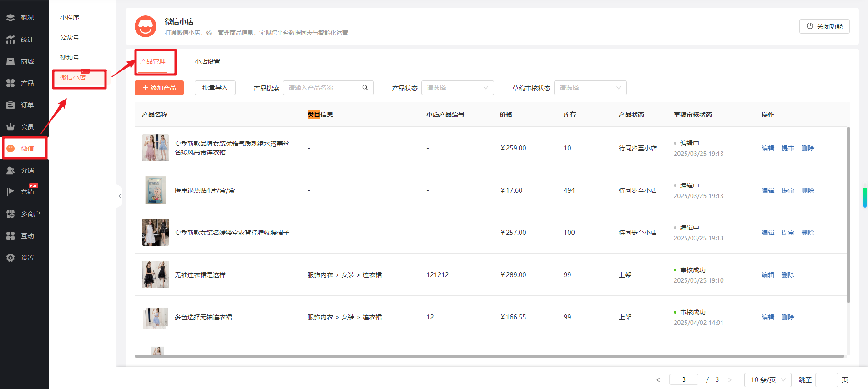This screenshot has height=389, width=868.
Task: Click the stock value 494 cell
Action: (569, 190)
